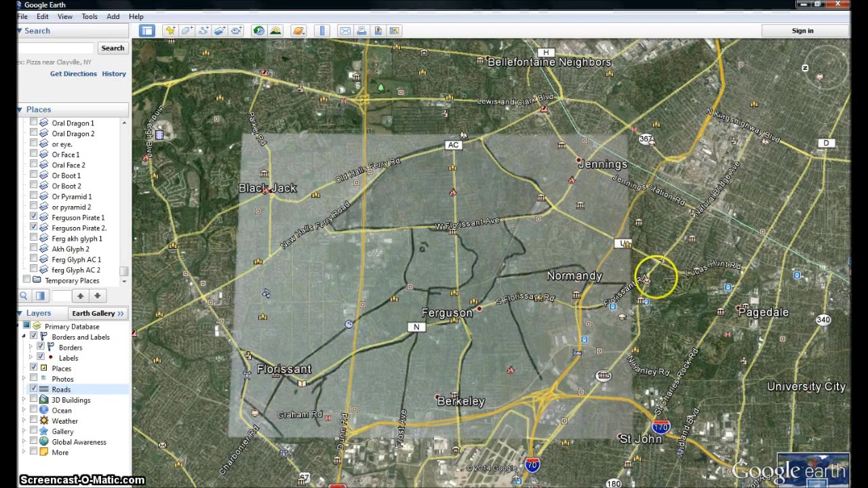
Task: Click the Email envelope icon
Action: [344, 30]
